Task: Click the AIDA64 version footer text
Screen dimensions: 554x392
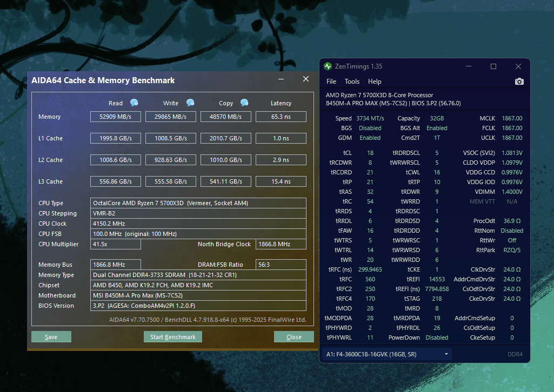Action: pos(208,320)
